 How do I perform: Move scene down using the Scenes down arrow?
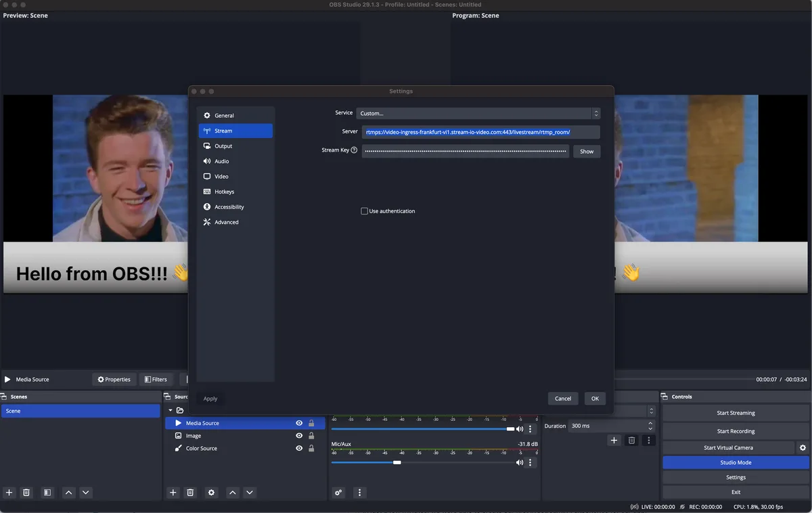pyautogui.click(x=86, y=493)
